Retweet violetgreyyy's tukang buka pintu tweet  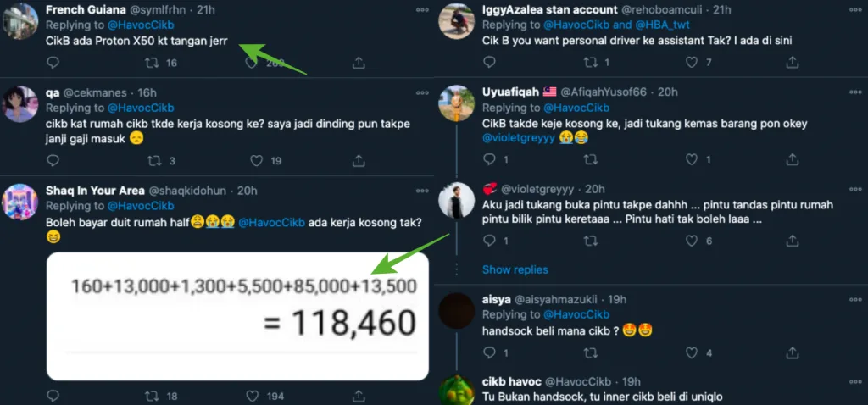590,241
